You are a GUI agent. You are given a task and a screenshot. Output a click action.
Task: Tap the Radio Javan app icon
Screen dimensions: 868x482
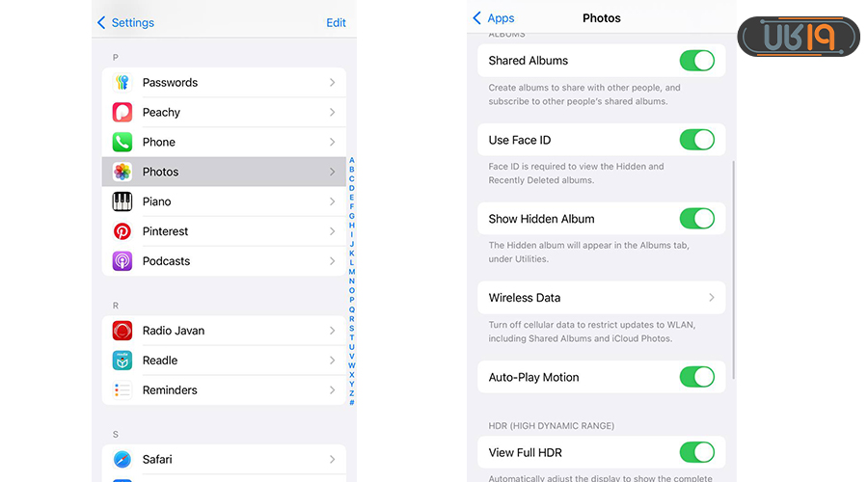coord(122,331)
